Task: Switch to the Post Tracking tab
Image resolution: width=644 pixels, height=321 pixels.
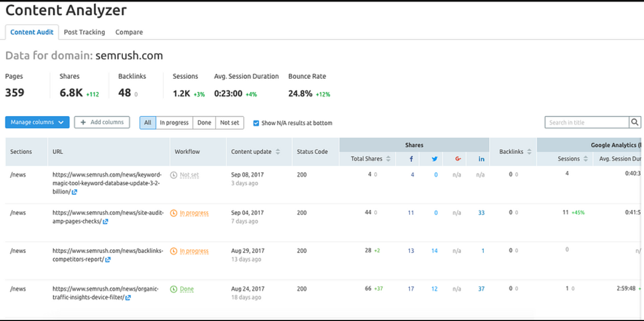Action: click(84, 32)
